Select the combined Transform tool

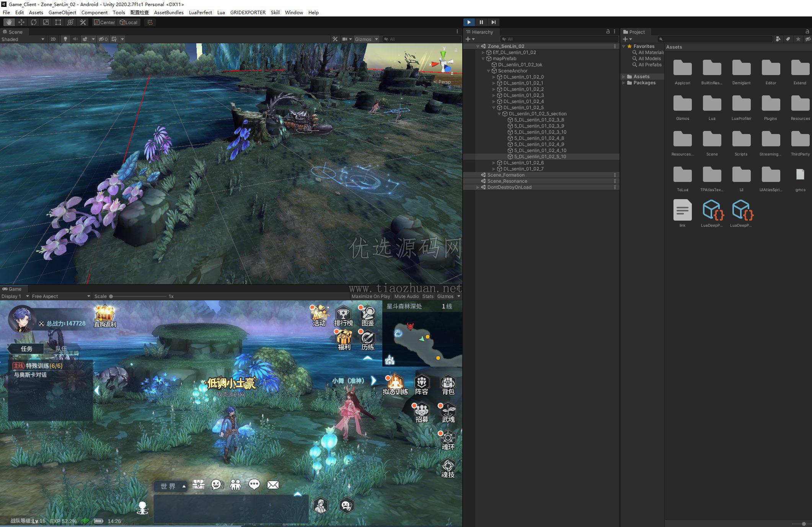click(x=70, y=22)
